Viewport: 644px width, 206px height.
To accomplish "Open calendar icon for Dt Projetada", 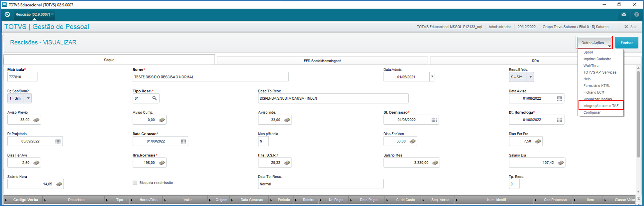I will tap(58, 141).
